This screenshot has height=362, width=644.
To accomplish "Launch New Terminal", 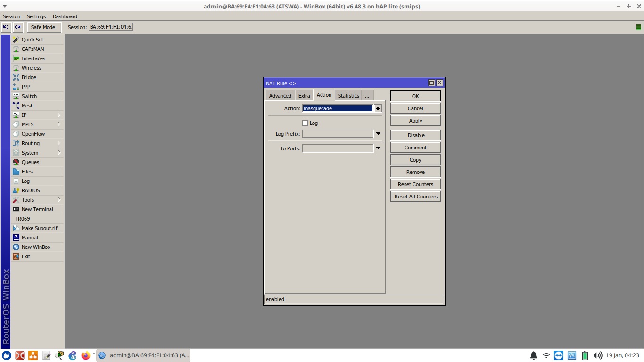I will pyautogui.click(x=37, y=209).
